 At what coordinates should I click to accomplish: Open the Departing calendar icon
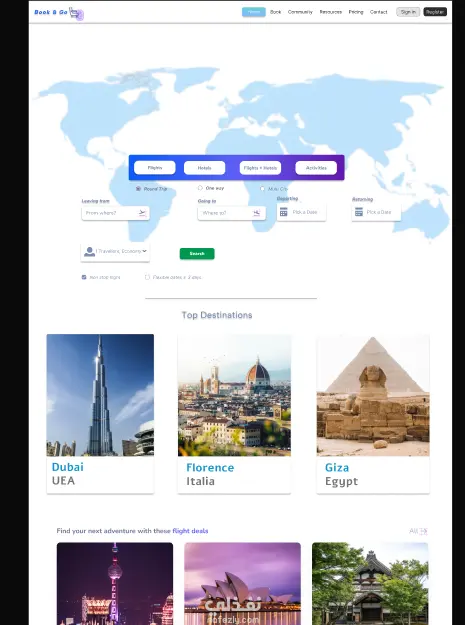[x=284, y=212]
